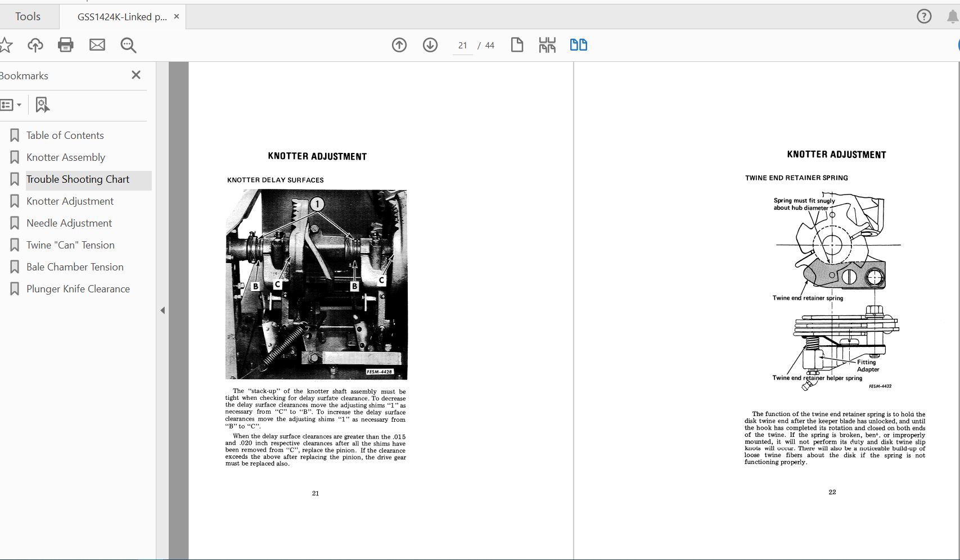Open bookmark options dropdown menu
The image size is (960, 560).
pyautogui.click(x=11, y=105)
